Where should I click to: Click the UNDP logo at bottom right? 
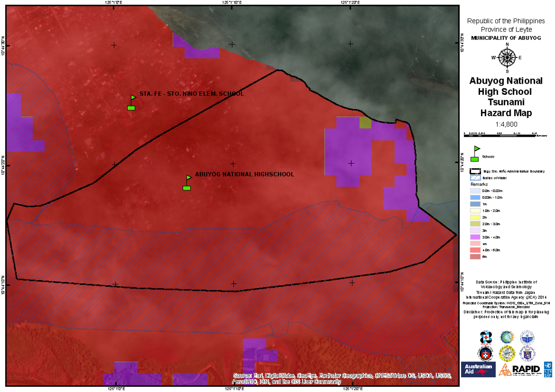click(x=548, y=369)
